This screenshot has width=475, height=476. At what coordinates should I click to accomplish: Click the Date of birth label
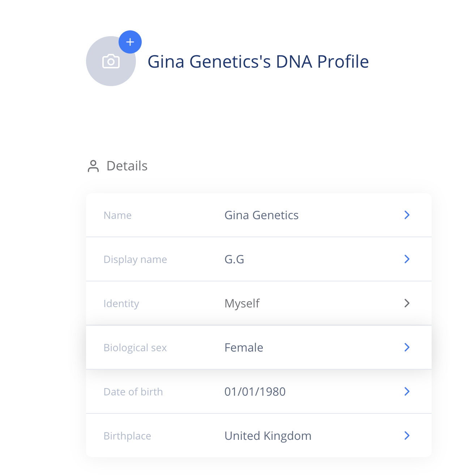pos(133,392)
